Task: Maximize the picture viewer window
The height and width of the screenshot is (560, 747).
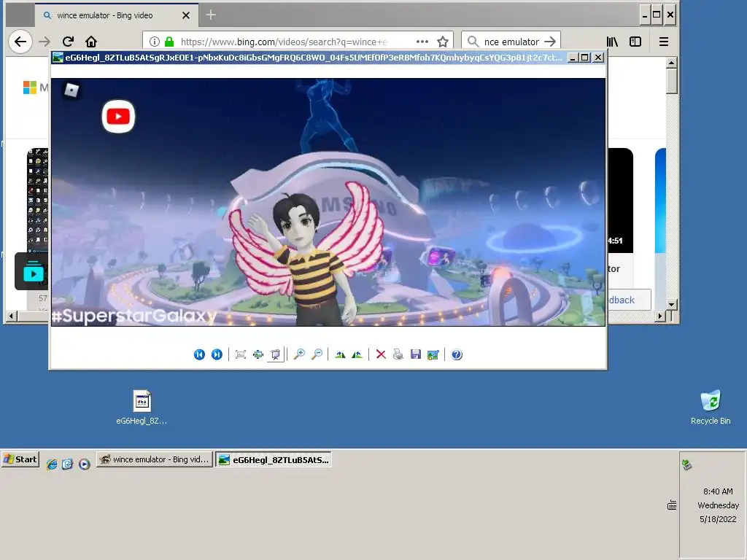Action: pos(585,58)
